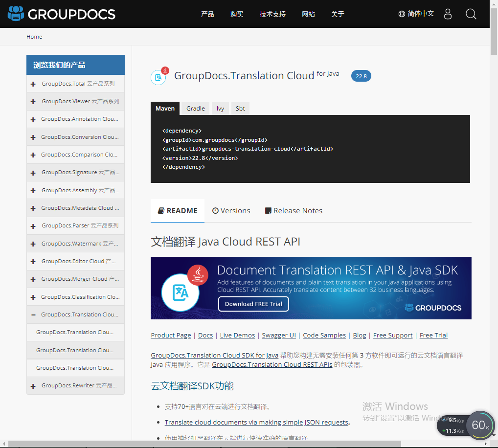This screenshot has height=448, width=498.
Task: Open the Blog link
Action: click(360, 336)
